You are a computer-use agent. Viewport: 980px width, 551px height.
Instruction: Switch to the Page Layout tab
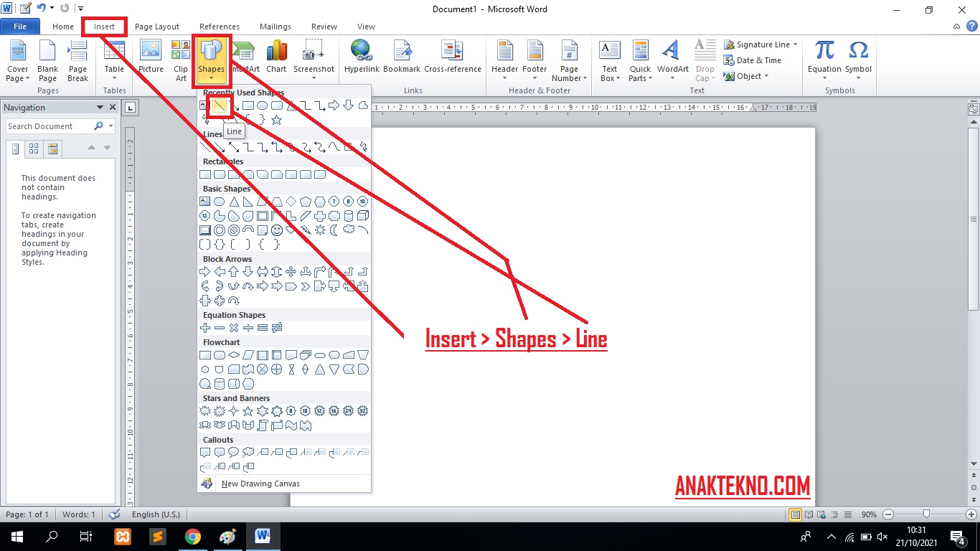coord(157,27)
